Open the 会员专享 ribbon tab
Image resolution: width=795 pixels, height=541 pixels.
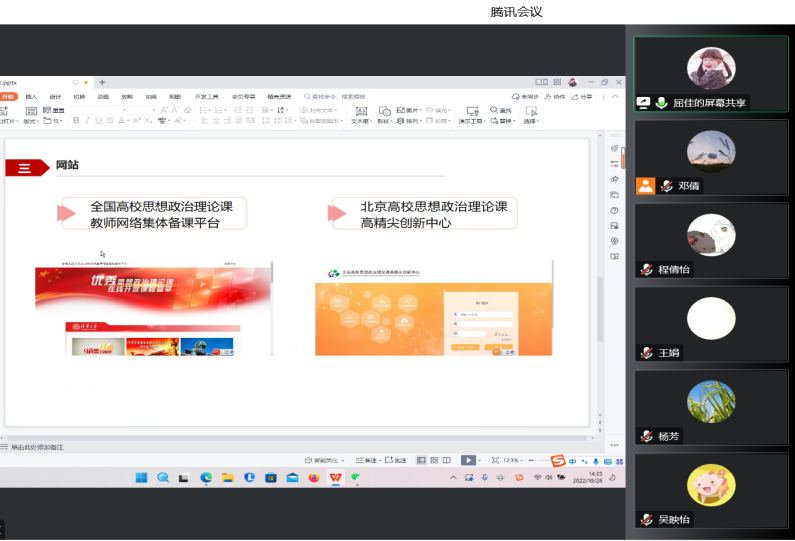pyautogui.click(x=243, y=96)
